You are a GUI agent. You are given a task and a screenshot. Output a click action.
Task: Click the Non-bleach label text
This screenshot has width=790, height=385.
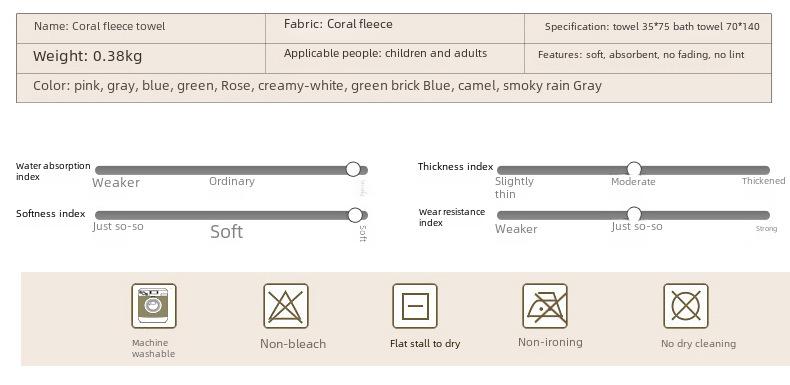tap(293, 344)
